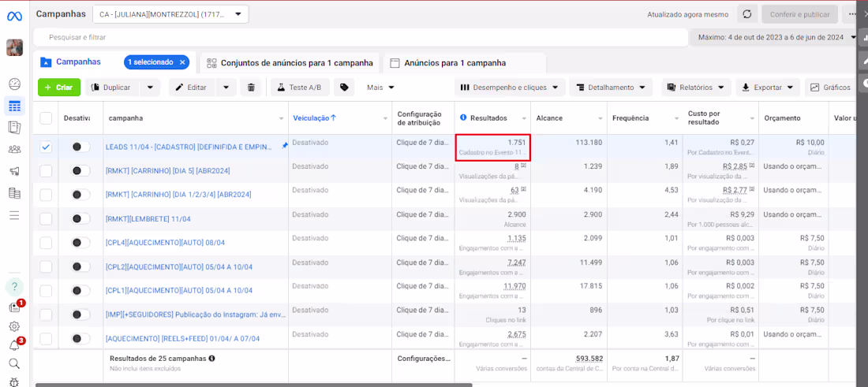The image size is (868, 387).
Task: Toggle the [AQUECIMENTO] [REELS+FEED] campaign switch
Action: (80, 338)
